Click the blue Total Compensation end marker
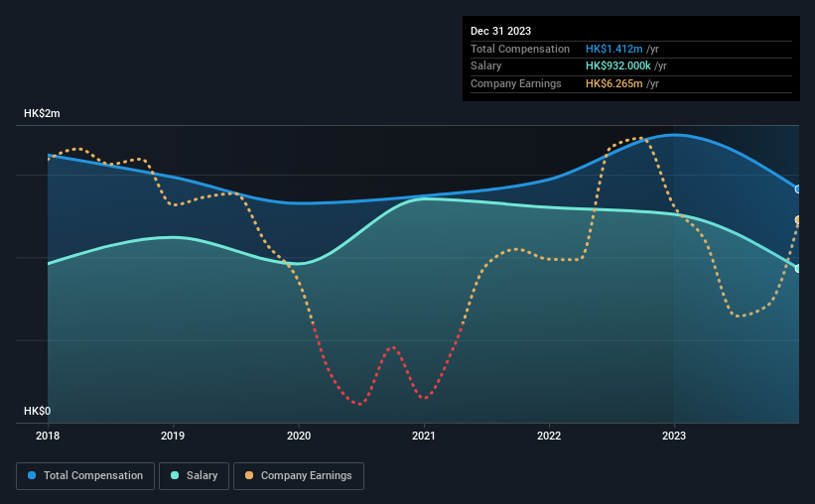The height and width of the screenshot is (504, 815). 798,189
